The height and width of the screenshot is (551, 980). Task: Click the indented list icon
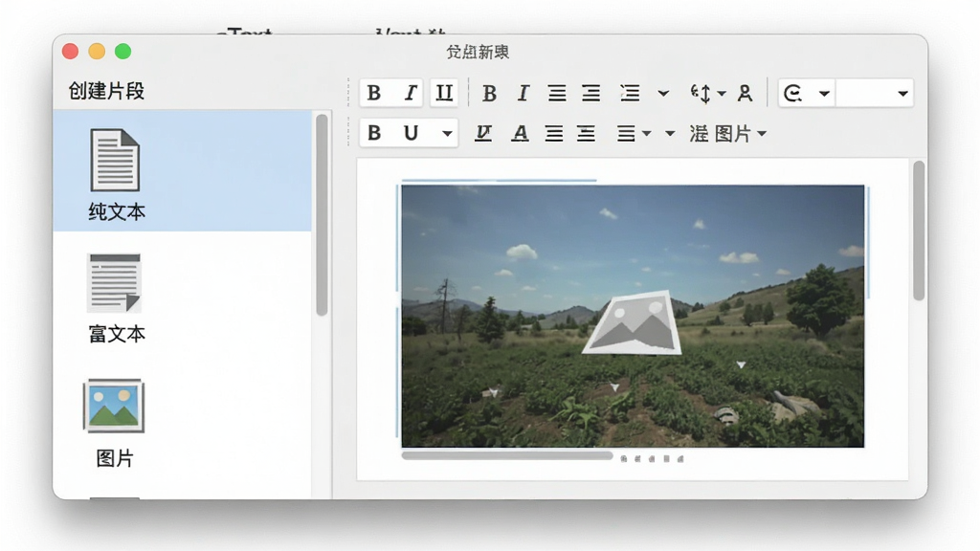tap(630, 94)
